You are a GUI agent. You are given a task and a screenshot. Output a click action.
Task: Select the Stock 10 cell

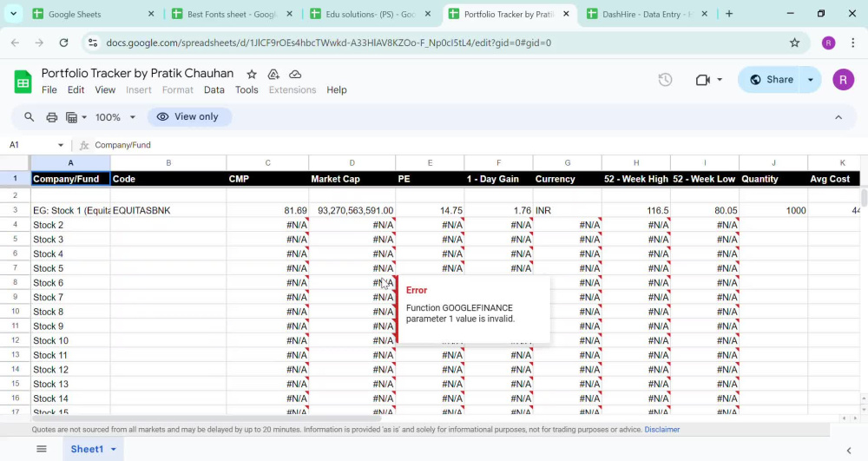coord(70,340)
